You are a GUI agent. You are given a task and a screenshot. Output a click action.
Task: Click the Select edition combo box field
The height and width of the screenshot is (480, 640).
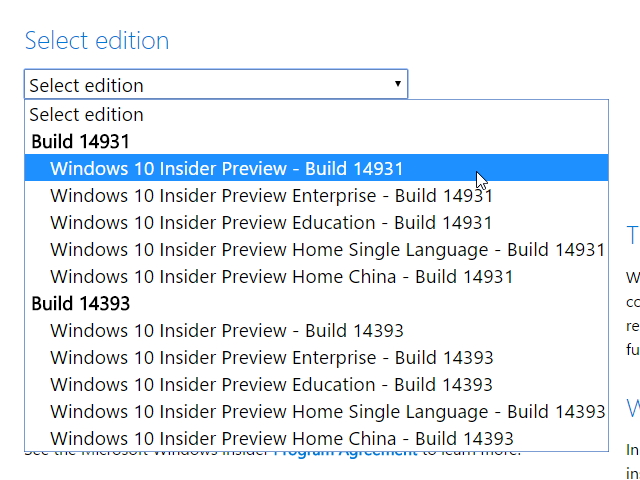(x=200, y=85)
